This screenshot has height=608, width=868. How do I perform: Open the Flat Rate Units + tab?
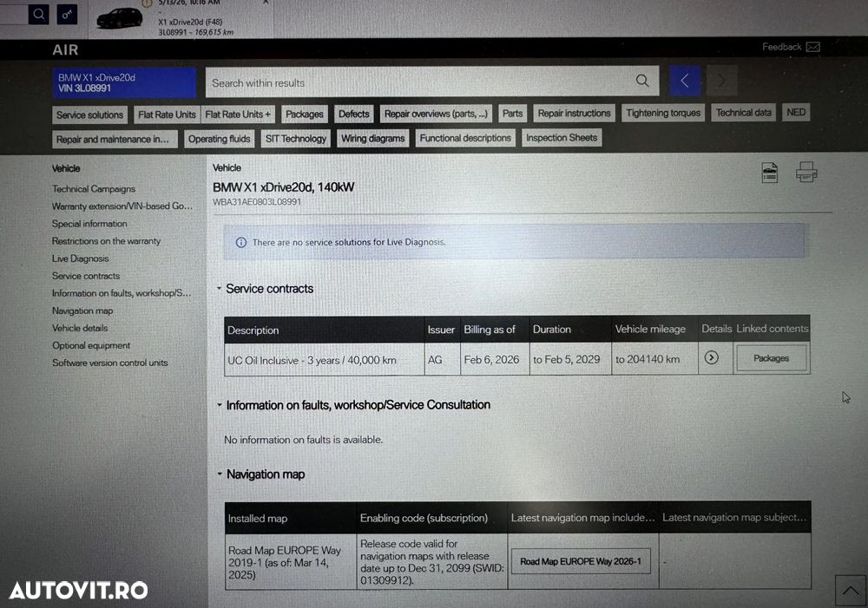[x=238, y=114]
